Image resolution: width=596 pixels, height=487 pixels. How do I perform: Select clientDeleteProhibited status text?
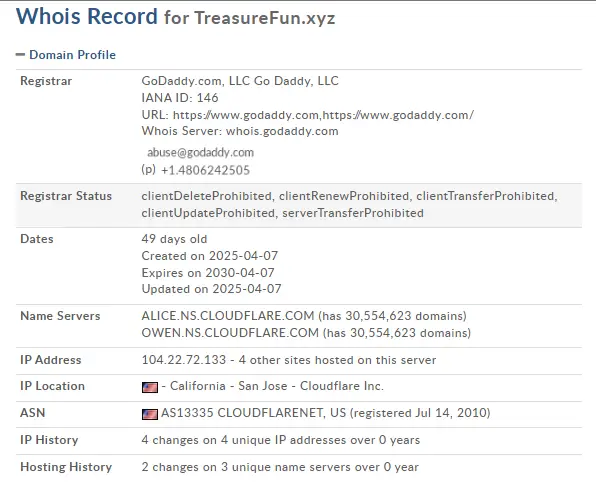pos(206,196)
